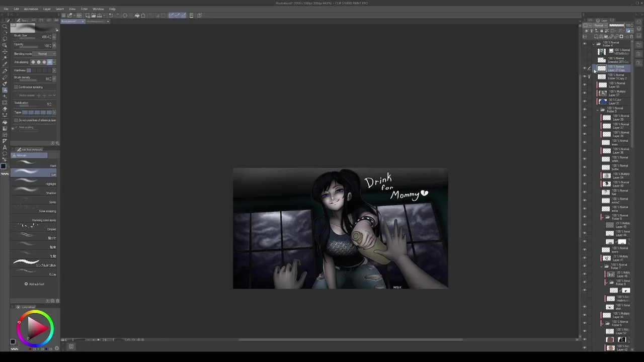
Task: Click the Undo arrow in command bar
Action: [x=111, y=15]
